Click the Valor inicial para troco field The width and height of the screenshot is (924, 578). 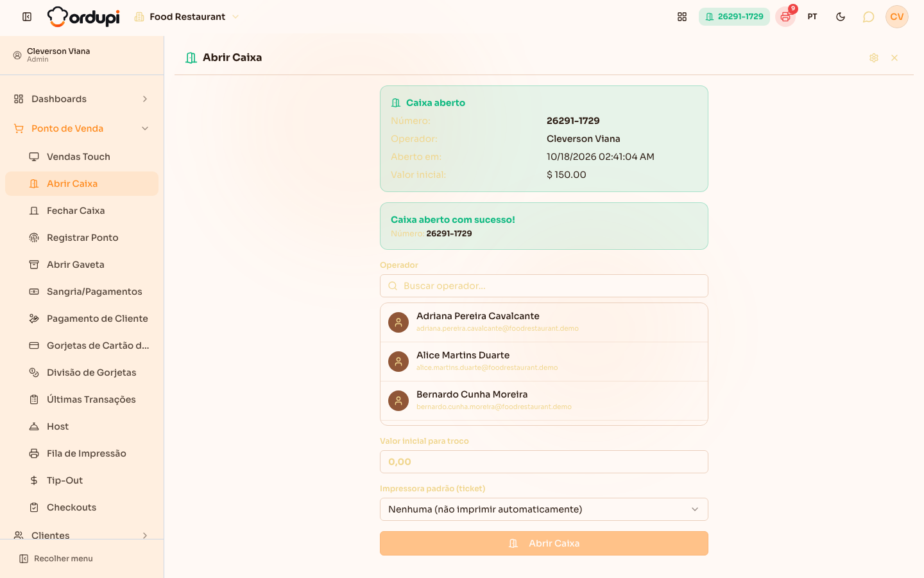[544, 462]
